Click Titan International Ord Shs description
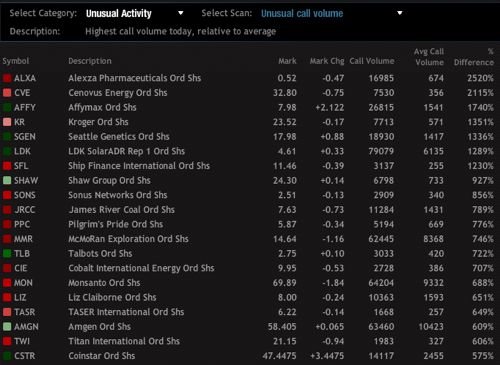Viewport: 500px width, 365px height. click(x=124, y=341)
